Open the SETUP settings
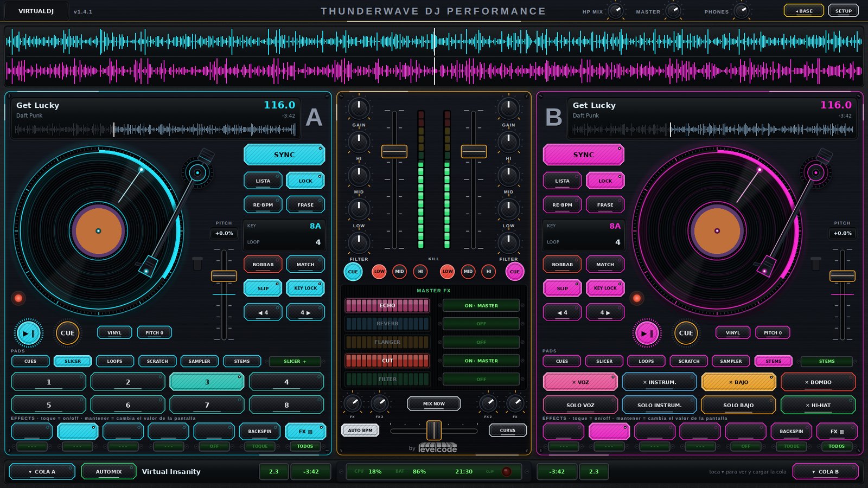 pos(844,11)
